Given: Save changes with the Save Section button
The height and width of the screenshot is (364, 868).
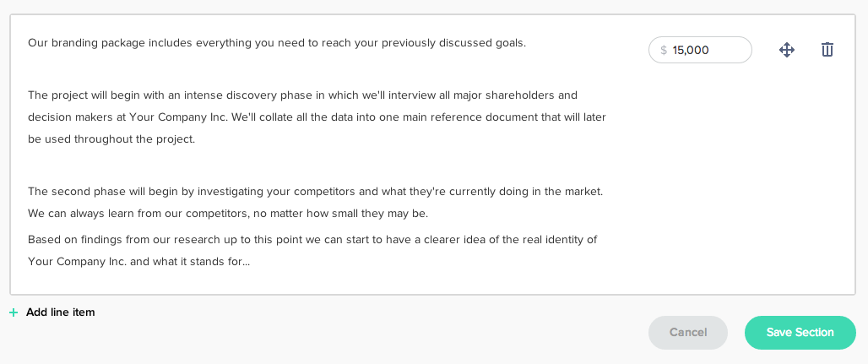Looking at the screenshot, I should click(x=800, y=333).
